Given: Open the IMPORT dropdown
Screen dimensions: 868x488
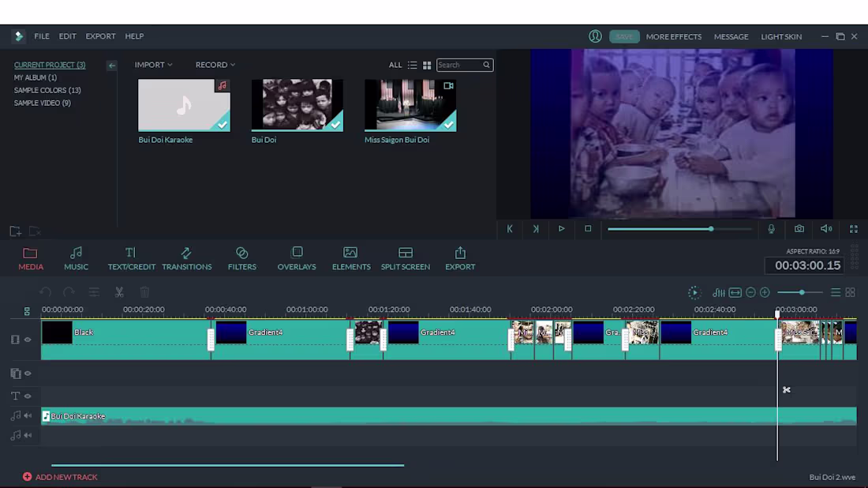Looking at the screenshot, I should 153,65.
